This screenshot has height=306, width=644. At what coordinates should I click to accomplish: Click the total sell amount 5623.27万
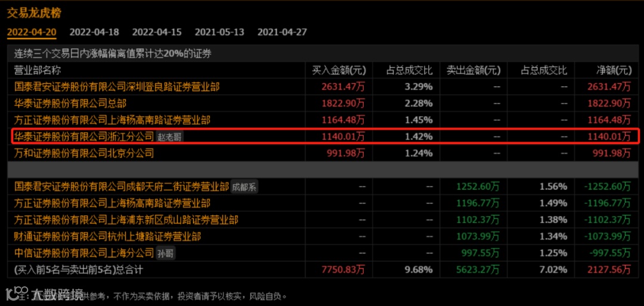478,270
